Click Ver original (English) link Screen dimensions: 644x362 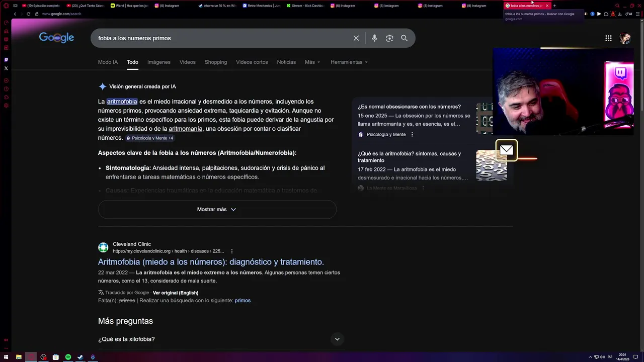pyautogui.click(x=176, y=293)
